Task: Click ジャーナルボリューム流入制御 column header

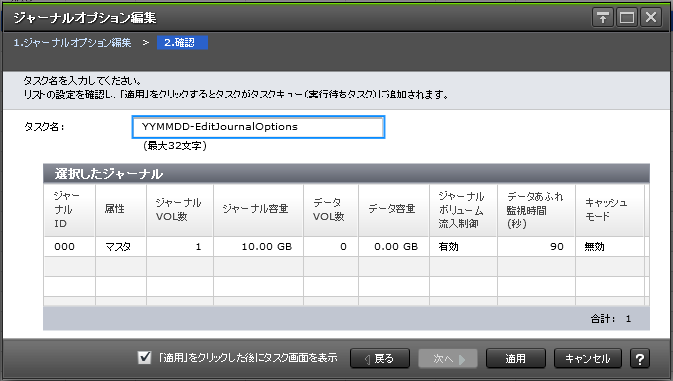Action: click(x=464, y=210)
